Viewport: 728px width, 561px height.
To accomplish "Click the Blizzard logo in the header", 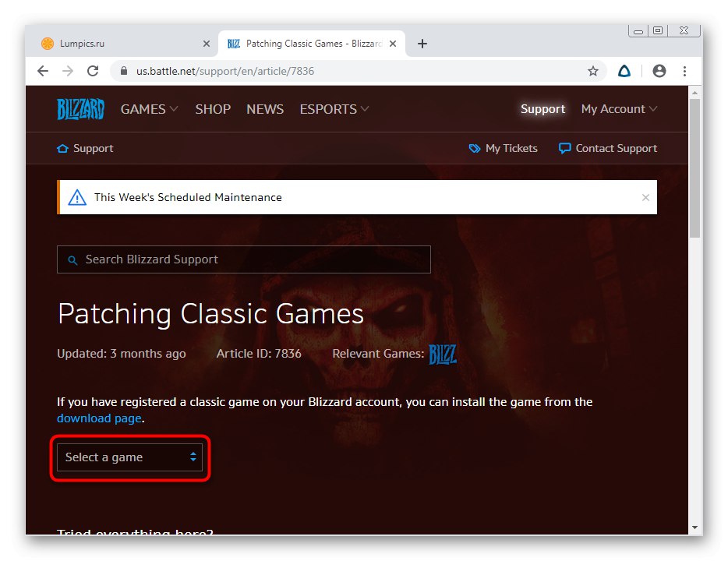I will 81,109.
